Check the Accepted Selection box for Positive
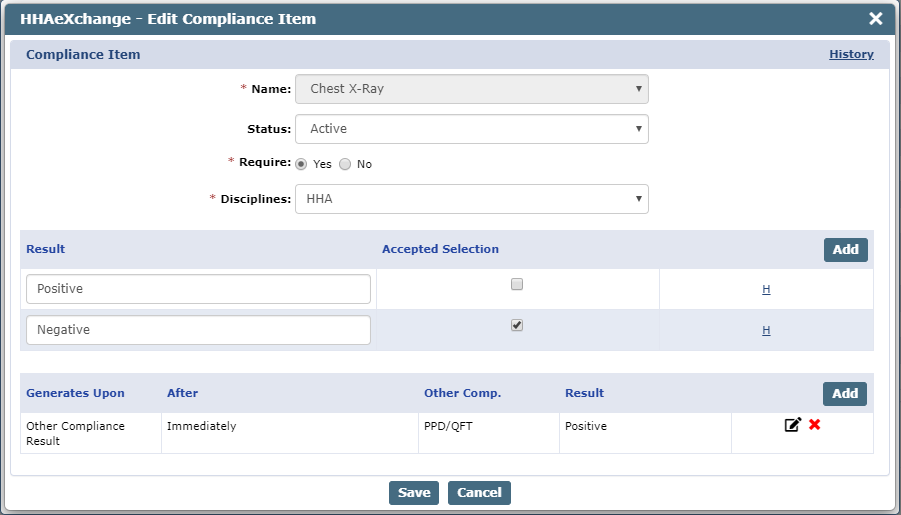This screenshot has width=901, height=515. (x=517, y=284)
